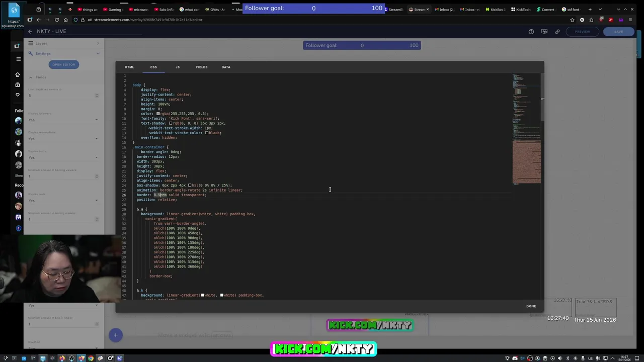Click the 'position: relative;' code line
This screenshot has width=644, height=362.
[156, 200]
